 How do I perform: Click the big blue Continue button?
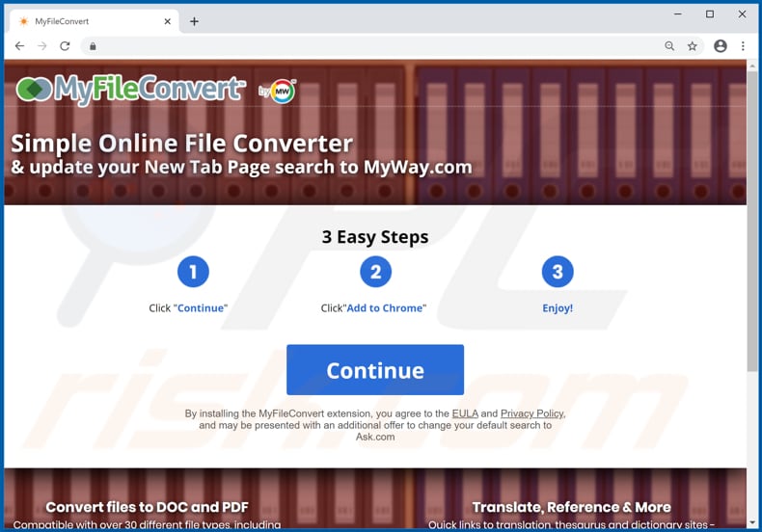point(375,370)
